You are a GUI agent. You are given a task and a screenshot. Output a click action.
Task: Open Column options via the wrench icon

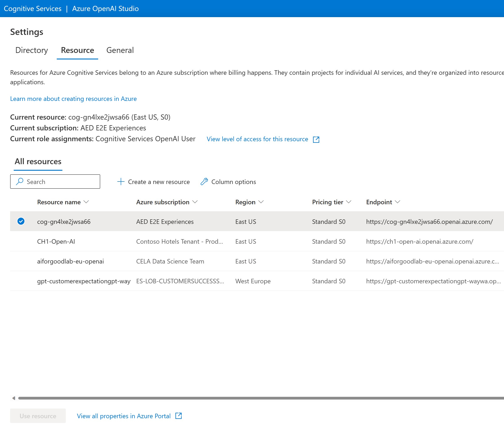point(204,182)
